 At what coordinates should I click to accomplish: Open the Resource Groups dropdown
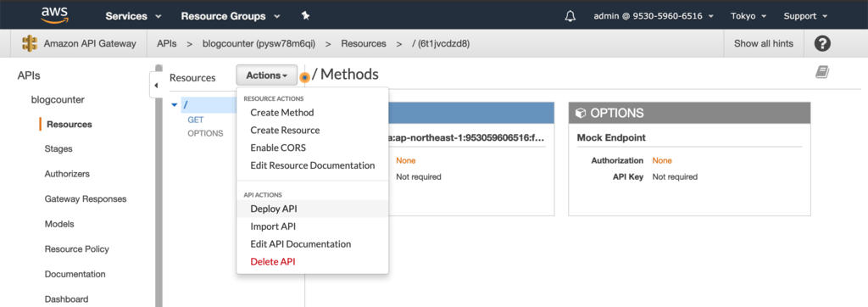point(231,16)
